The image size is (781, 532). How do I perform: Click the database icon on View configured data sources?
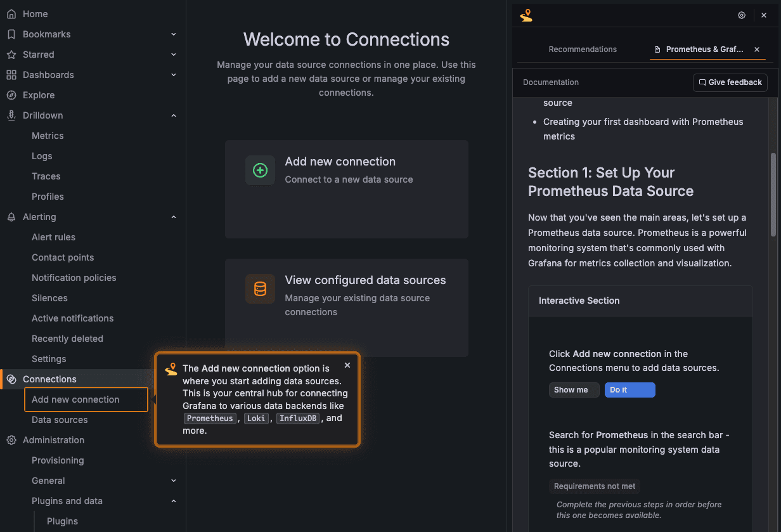click(x=260, y=289)
